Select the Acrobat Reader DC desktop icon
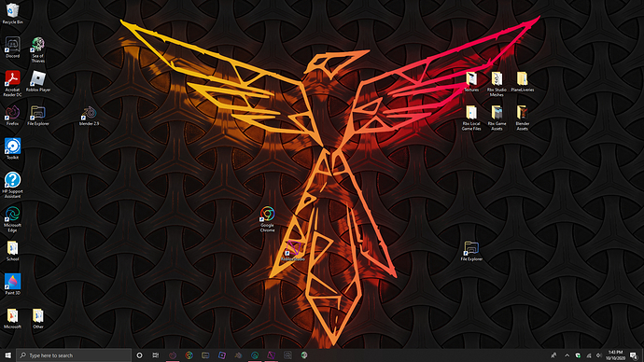The width and height of the screenshot is (644, 362). coord(12,83)
